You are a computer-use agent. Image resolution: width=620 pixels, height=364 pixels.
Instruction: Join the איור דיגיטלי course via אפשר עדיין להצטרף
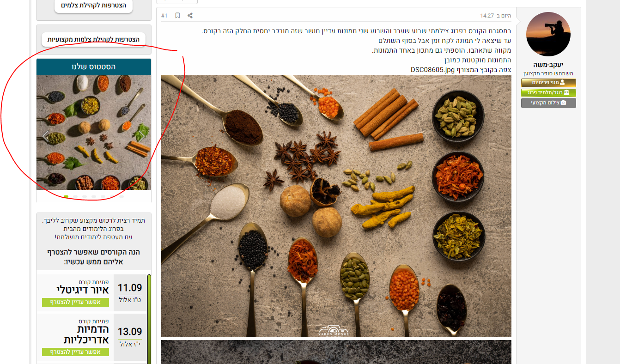coord(75,302)
